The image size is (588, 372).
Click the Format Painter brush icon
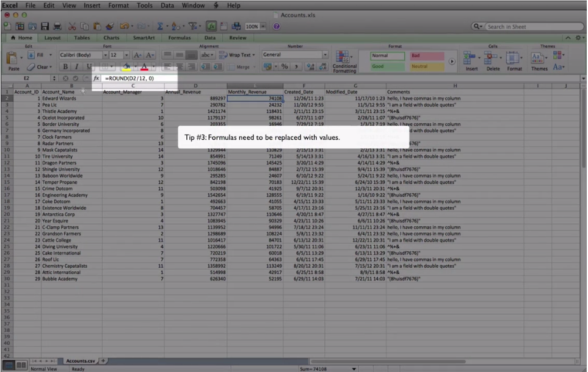[110, 26]
